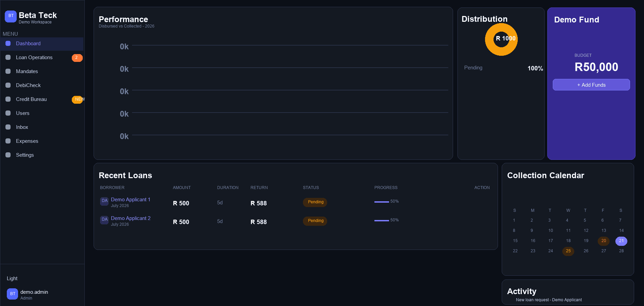Click the Settings menu icon

[8, 155]
